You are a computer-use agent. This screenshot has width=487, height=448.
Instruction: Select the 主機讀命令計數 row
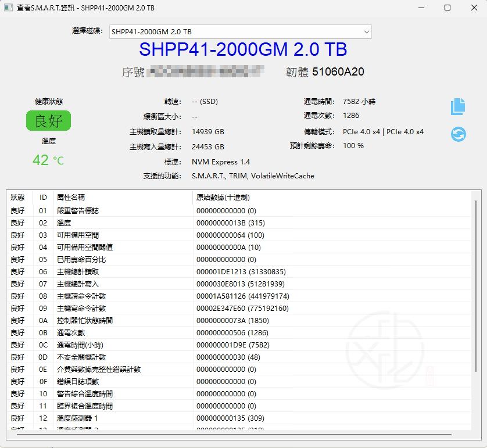238,296
